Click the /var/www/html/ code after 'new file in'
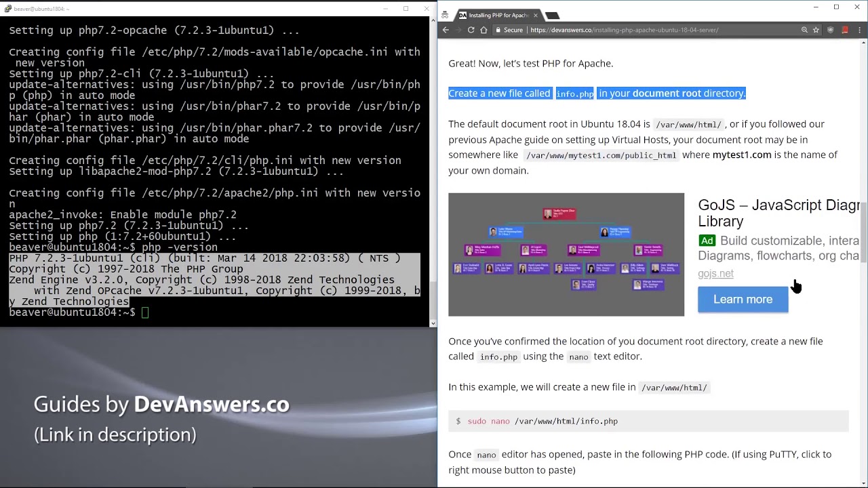Screen dimensions: 868x488 (674, 388)
